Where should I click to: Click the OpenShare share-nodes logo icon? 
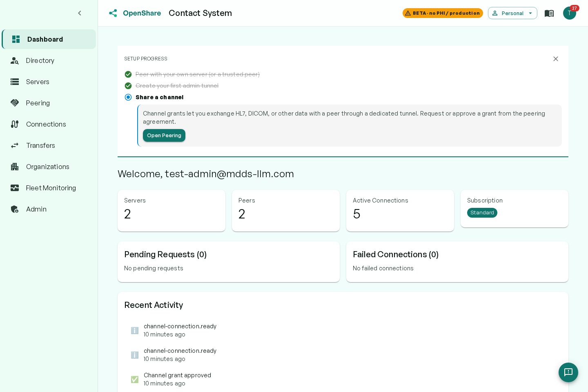(113, 13)
